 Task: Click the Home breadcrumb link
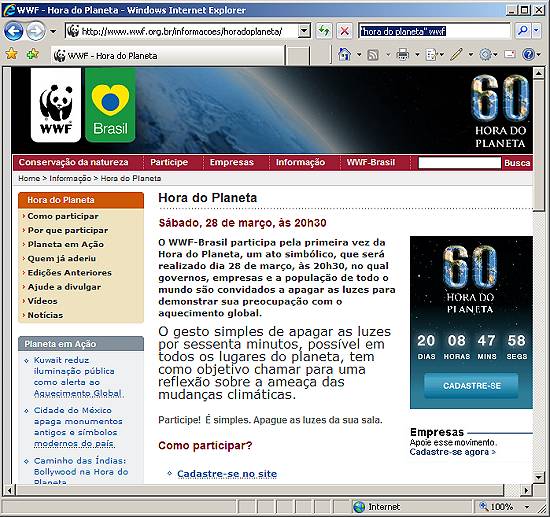click(29, 178)
